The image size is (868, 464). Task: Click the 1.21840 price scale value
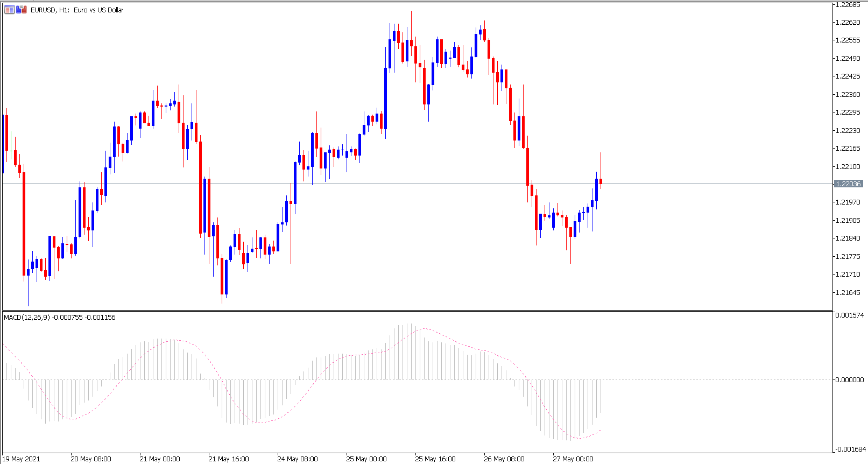coord(848,238)
